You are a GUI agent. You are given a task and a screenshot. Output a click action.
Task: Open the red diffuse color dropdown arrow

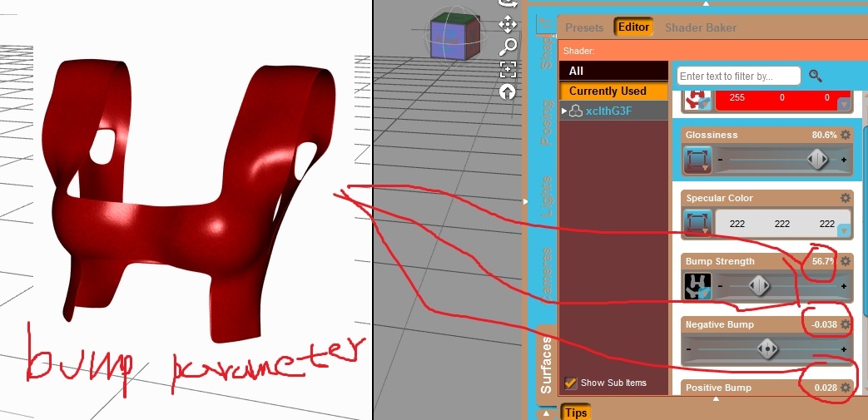pos(844,104)
